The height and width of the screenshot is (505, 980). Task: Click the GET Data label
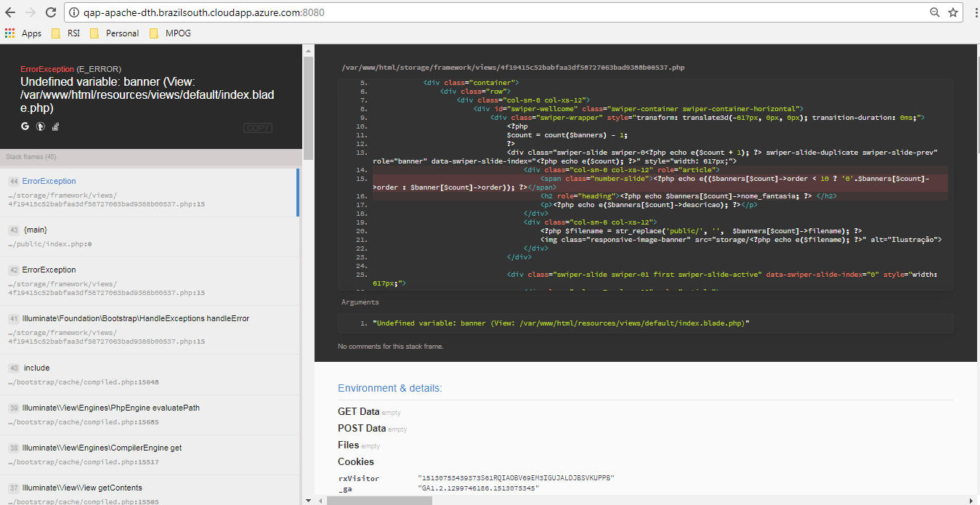(359, 412)
